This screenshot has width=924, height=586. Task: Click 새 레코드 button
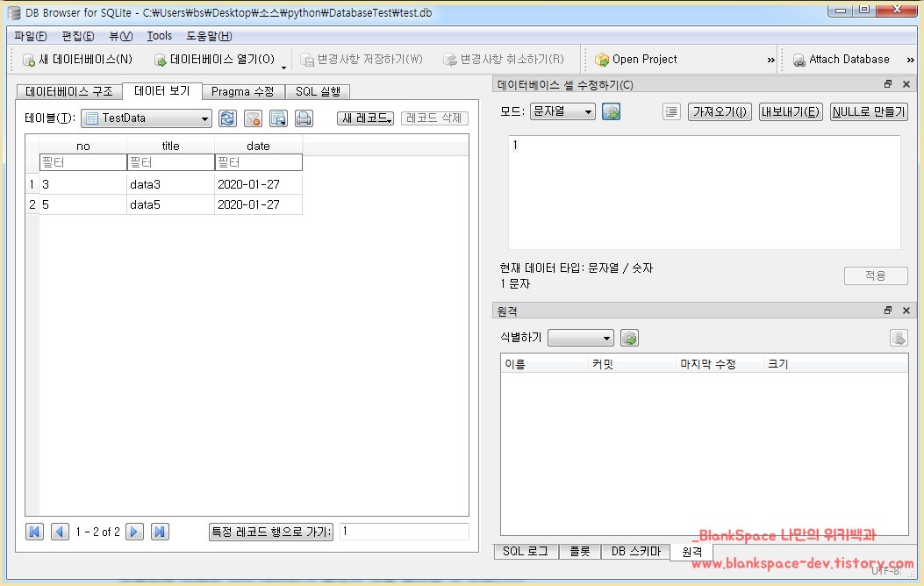(x=365, y=118)
